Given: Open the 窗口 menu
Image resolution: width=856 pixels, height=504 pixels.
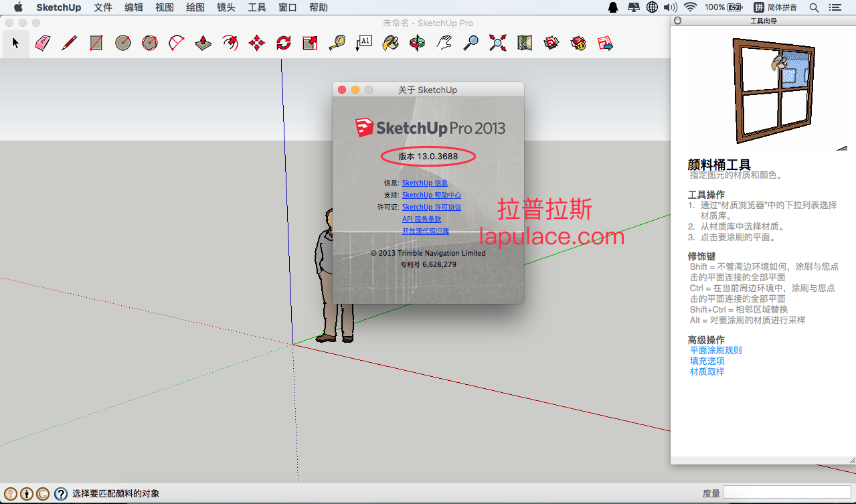Looking at the screenshot, I should [288, 7].
